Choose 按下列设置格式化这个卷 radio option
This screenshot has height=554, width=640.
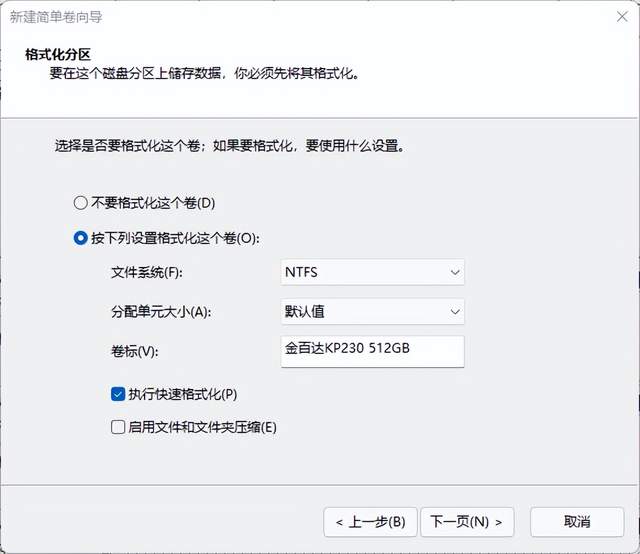click(x=81, y=239)
